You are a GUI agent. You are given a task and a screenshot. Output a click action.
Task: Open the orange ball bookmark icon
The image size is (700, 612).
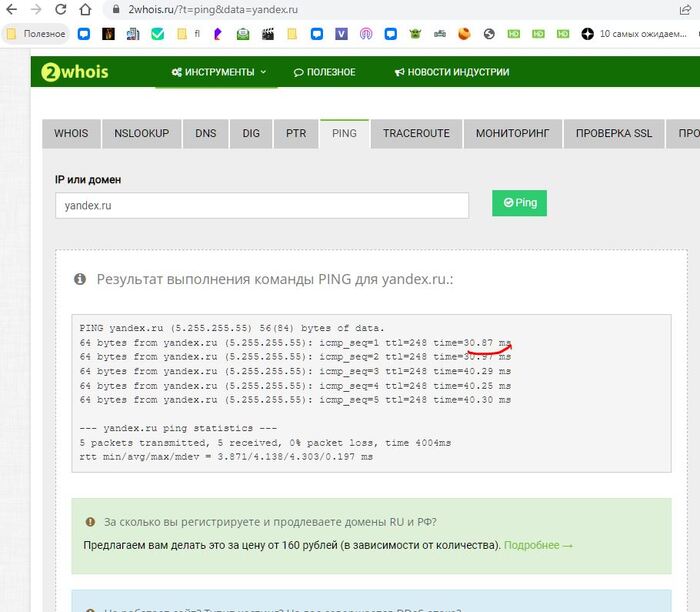click(464, 34)
